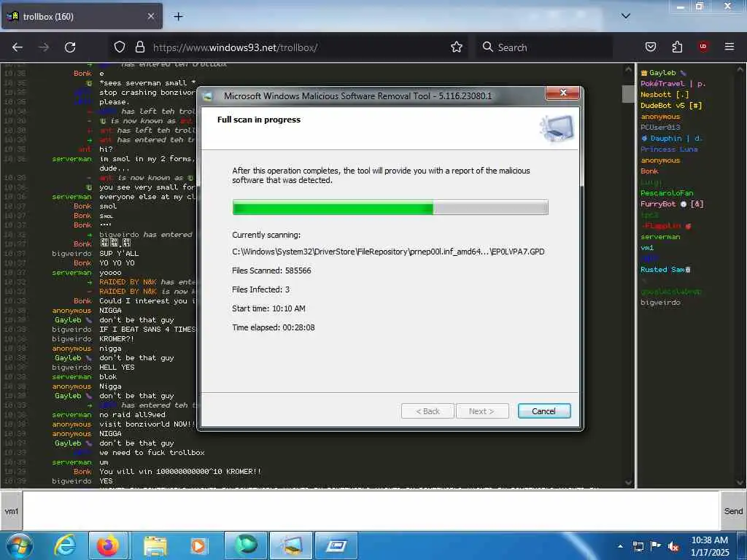747x560 pixels.
Task: Select PescaroloFan in the user list
Action: (x=667, y=193)
